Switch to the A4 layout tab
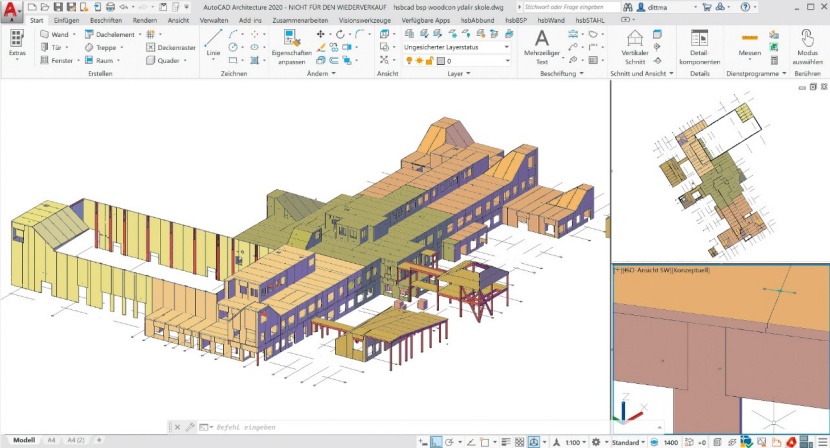Screen dimensions: 830x448 pyautogui.click(x=51, y=440)
